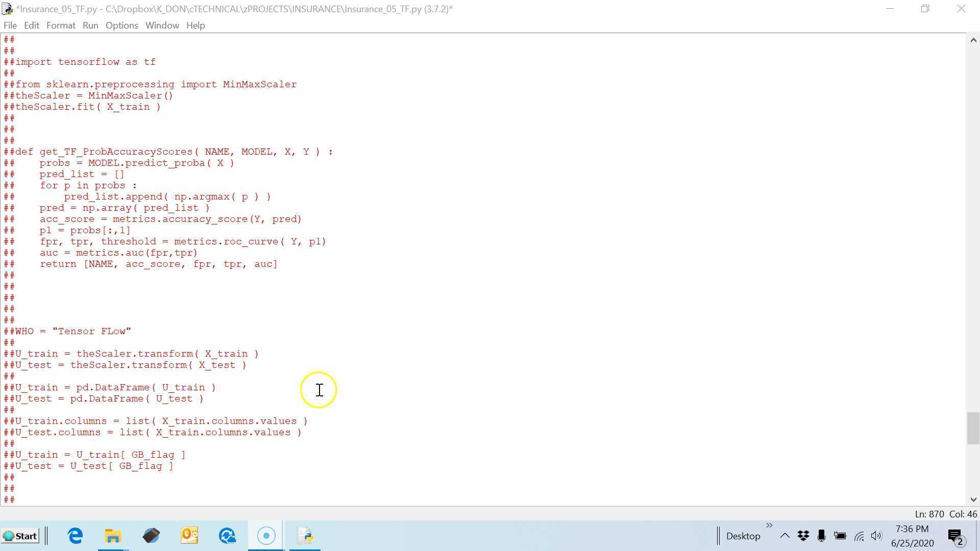Open File Explorer from the taskbar
This screenshot has height=551, width=980.
113,536
